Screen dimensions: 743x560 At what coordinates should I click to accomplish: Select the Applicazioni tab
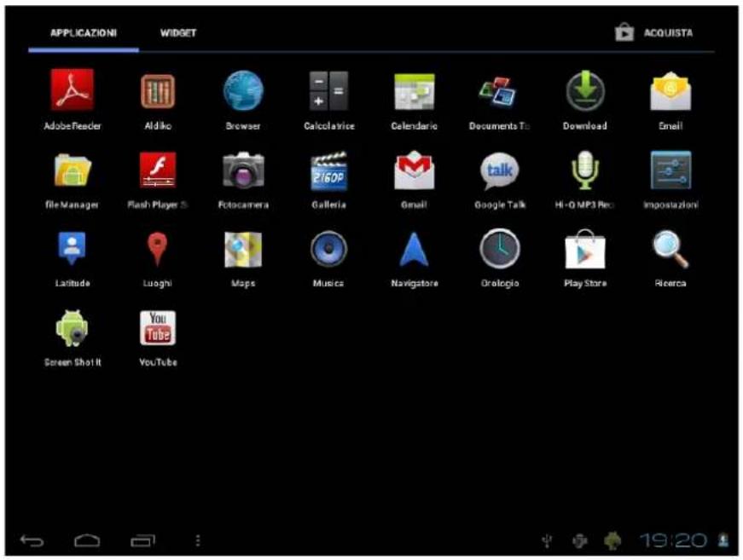click(x=84, y=32)
